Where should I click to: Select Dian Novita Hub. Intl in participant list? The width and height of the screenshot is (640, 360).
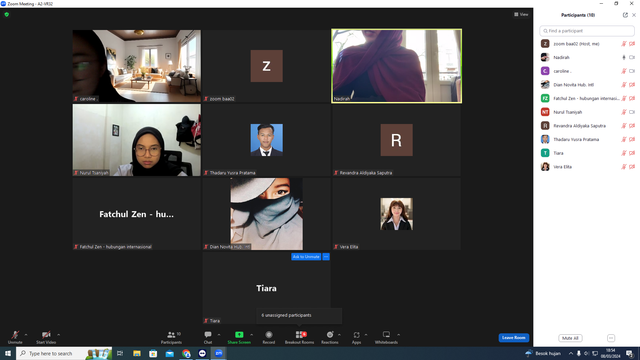(587, 85)
